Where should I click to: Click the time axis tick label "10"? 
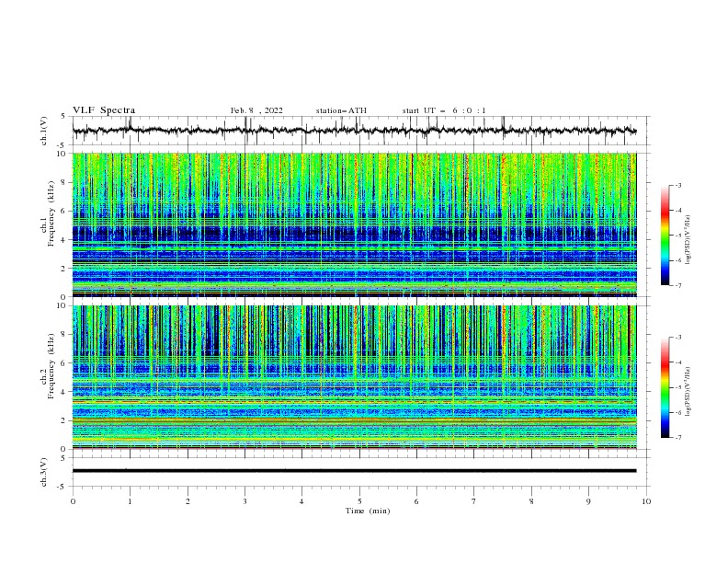[646, 501]
